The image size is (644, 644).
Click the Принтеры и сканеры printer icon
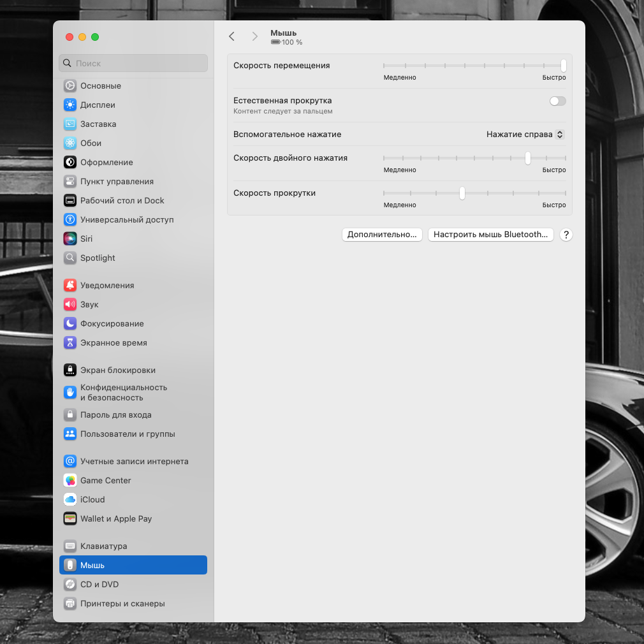70,603
